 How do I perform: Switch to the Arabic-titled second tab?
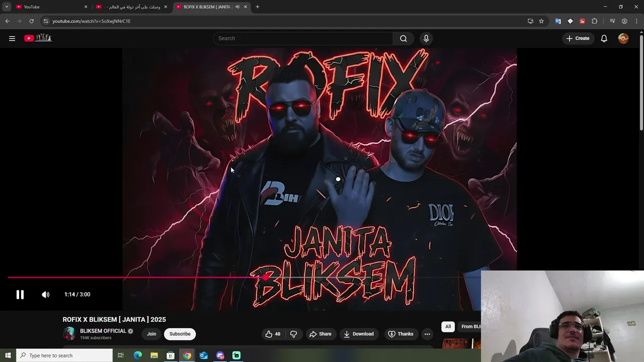coord(131,7)
